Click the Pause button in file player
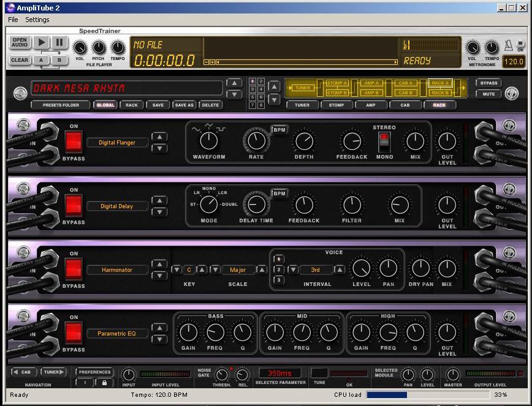Viewport: 532px width, 406px height. tap(59, 42)
